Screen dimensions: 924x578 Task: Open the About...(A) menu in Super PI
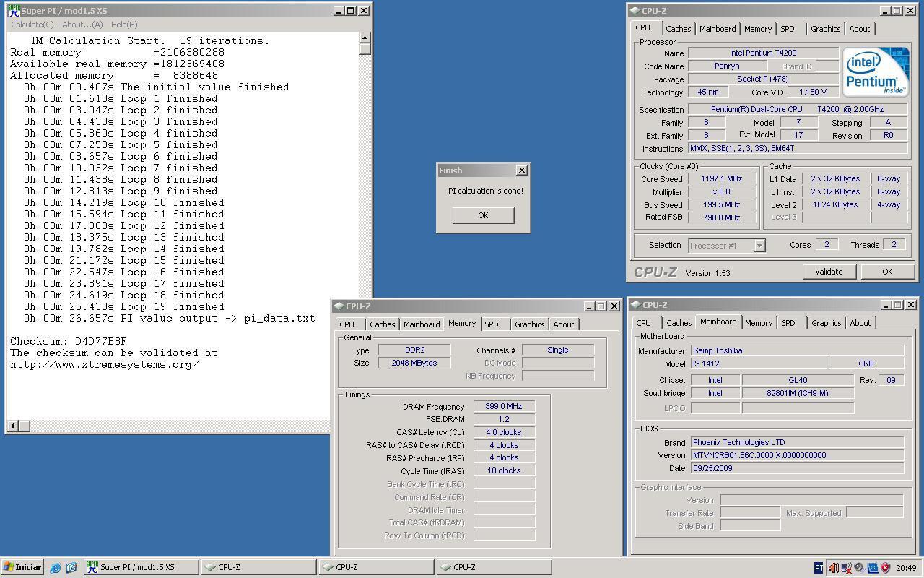click(x=82, y=25)
